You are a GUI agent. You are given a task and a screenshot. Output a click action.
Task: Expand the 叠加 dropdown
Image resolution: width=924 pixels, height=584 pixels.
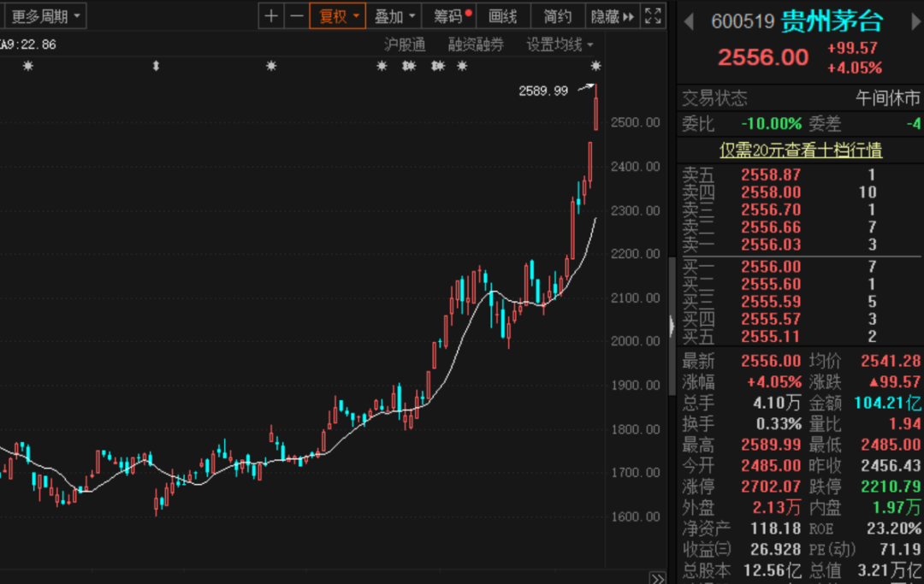pyautogui.click(x=395, y=15)
